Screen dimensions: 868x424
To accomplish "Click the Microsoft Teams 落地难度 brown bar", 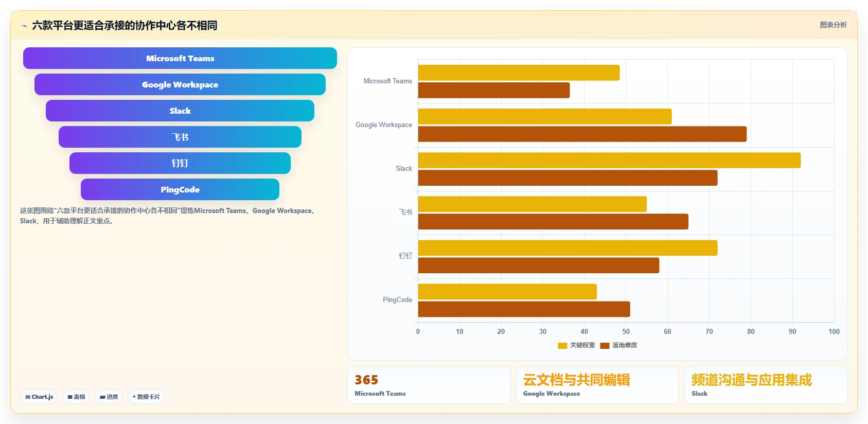I will (x=494, y=90).
